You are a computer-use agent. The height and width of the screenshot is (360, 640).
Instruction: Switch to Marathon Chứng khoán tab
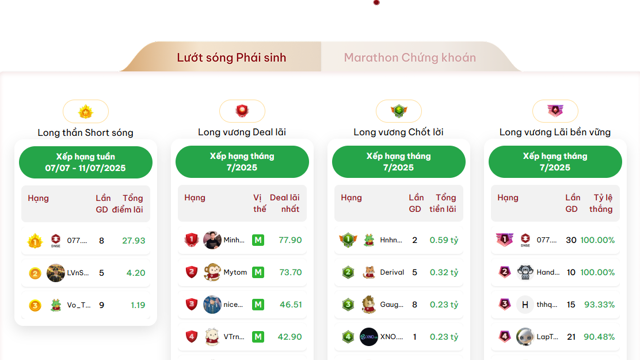click(x=410, y=58)
